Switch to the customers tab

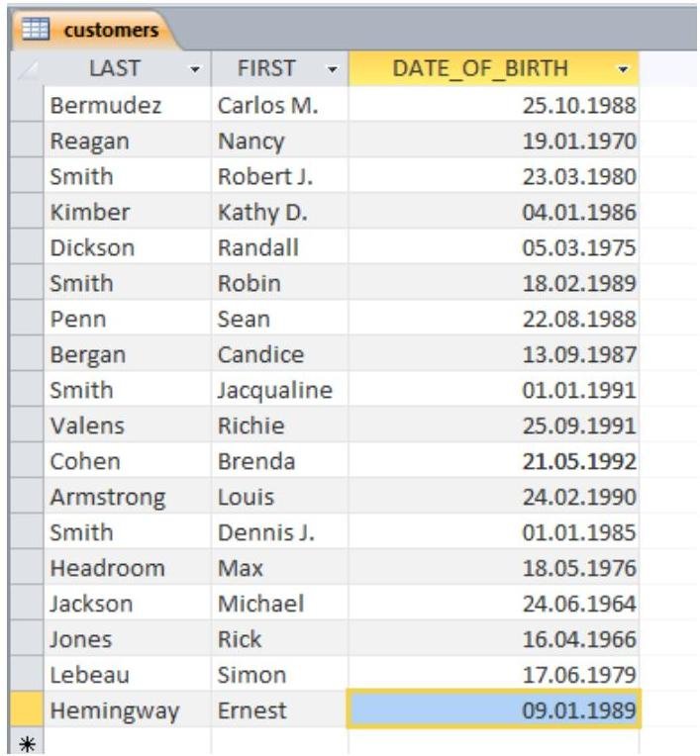109,31
